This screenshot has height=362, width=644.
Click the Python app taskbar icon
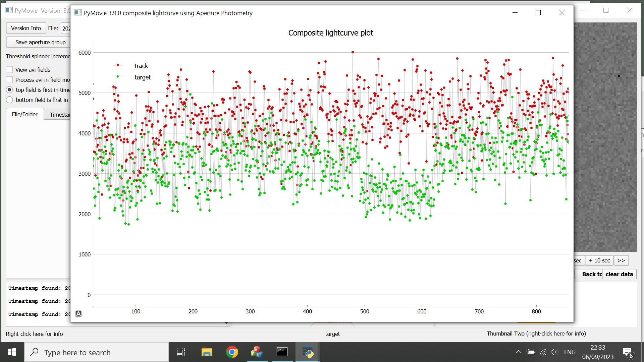[x=308, y=352]
